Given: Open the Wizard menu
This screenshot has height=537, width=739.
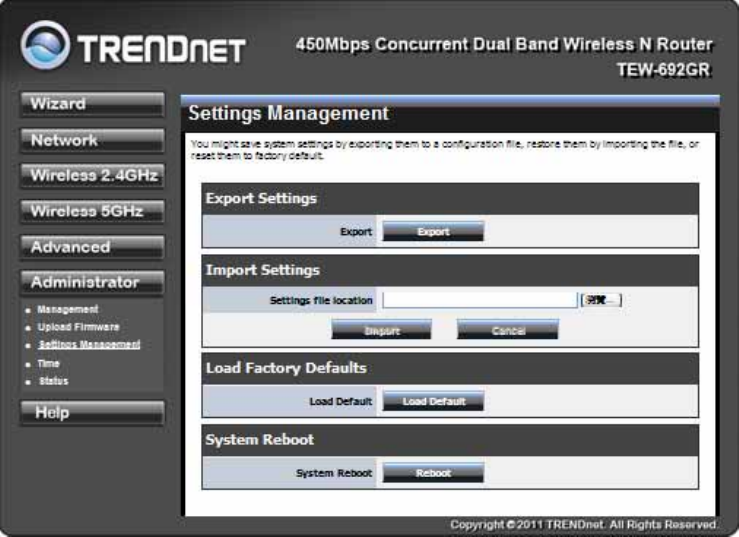Looking at the screenshot, I should pyautogui.click(x=92, y=104).
